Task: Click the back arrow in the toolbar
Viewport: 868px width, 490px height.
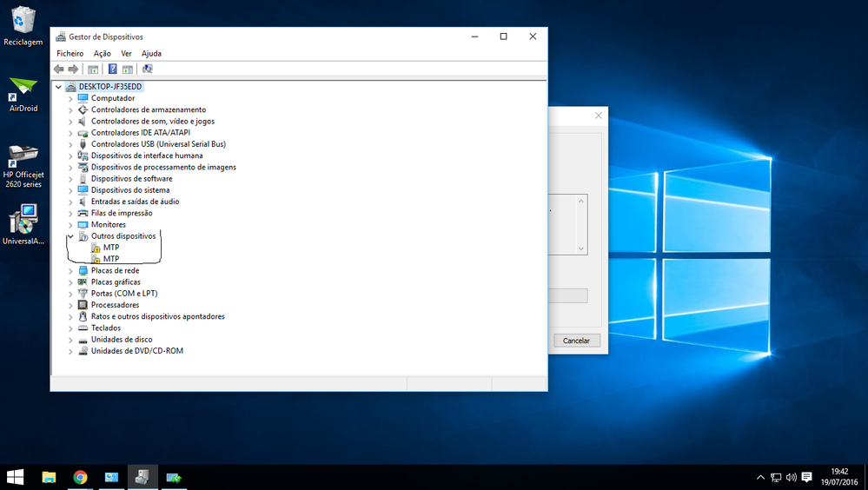Action: 58,69
